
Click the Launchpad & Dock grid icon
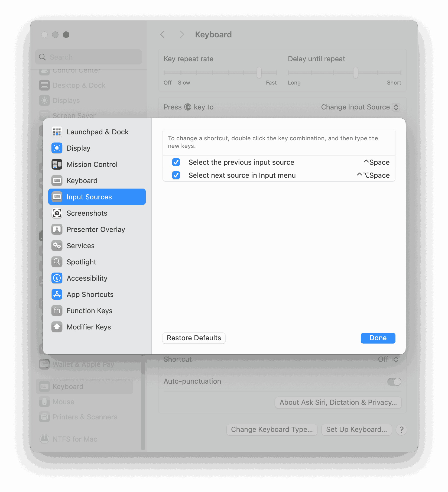[x=57, y=132]
